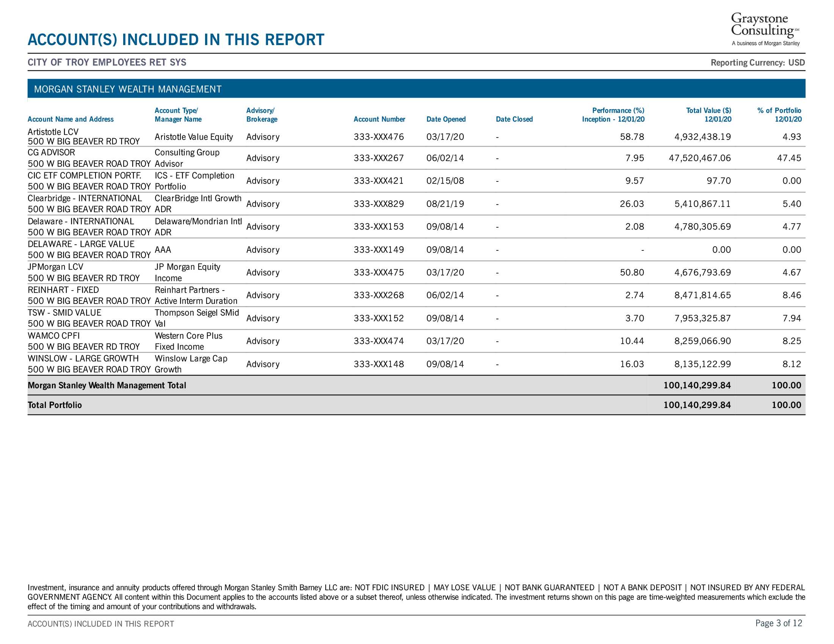Click 'Delaware/Mondrian Intl ADR' manager
Viewport: 834px width, 644px height.
tap(198, 227)
